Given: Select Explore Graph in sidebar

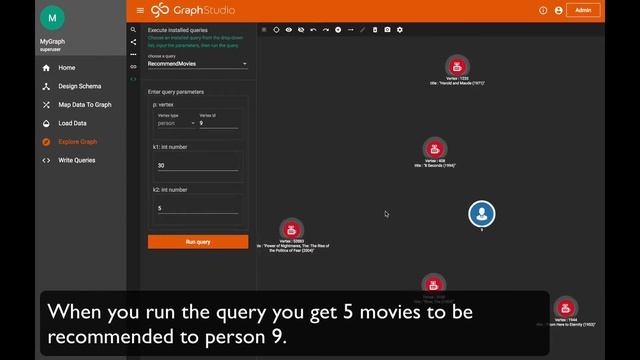Looking at the screenshot, I should click(x=78, y=142).
